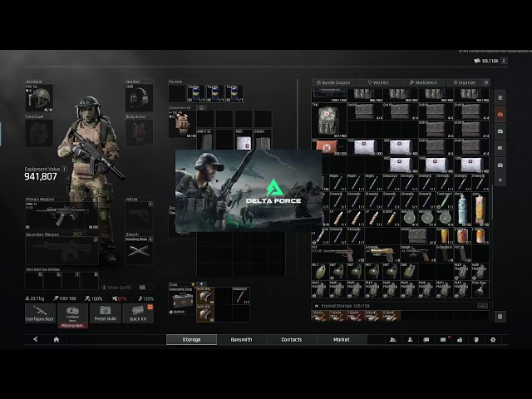532x399 pixels.
Task: Click info icon next to Equipment Value
Action: pos(64,169)
